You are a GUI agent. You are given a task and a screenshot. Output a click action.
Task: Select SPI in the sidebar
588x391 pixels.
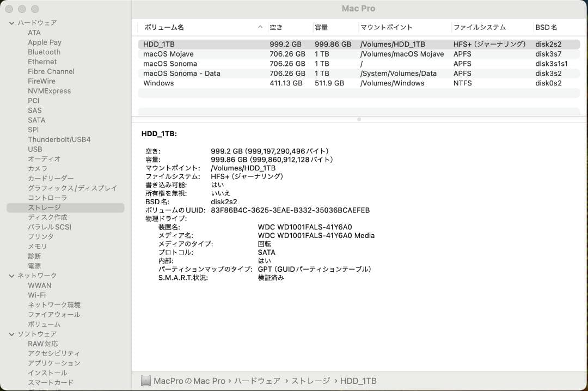[x=33, y=130]
